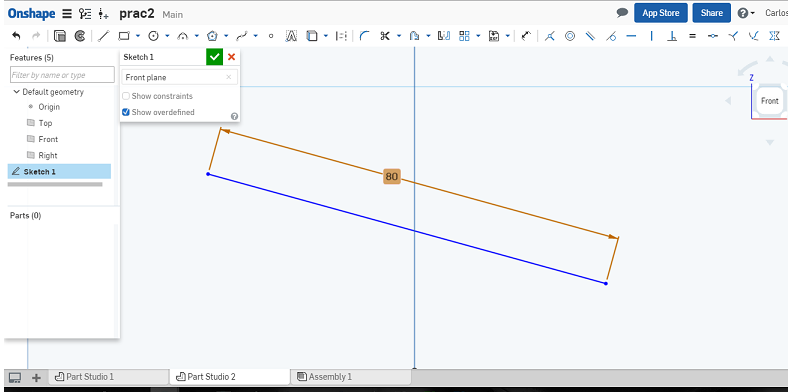Viewport: 788px width, 392px height.
Task: Apply the Vertical constraint
Action: pos(652,36)
